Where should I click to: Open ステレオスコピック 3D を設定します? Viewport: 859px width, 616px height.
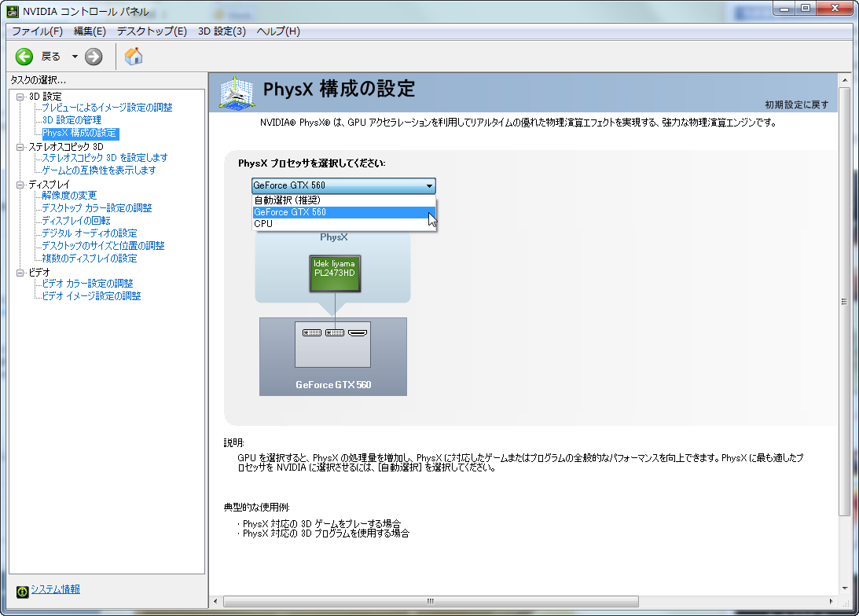[x=105, y=158]
